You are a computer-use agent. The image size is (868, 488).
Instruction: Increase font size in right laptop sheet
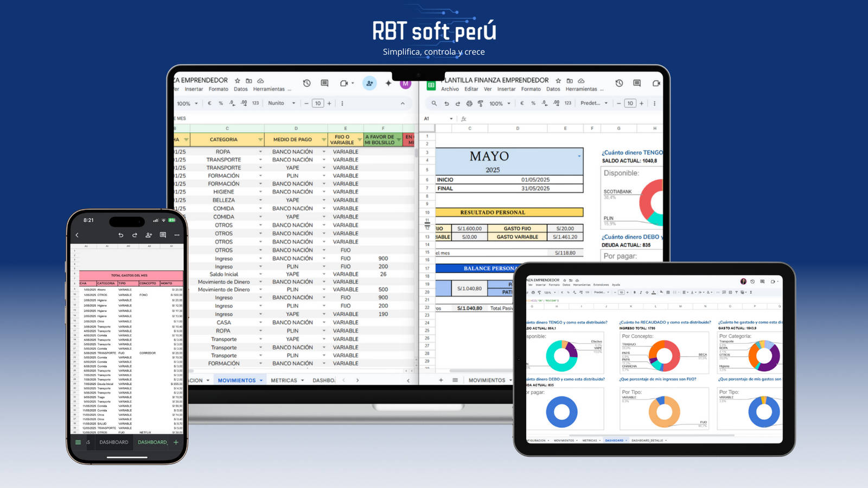[x=641, y=103]
